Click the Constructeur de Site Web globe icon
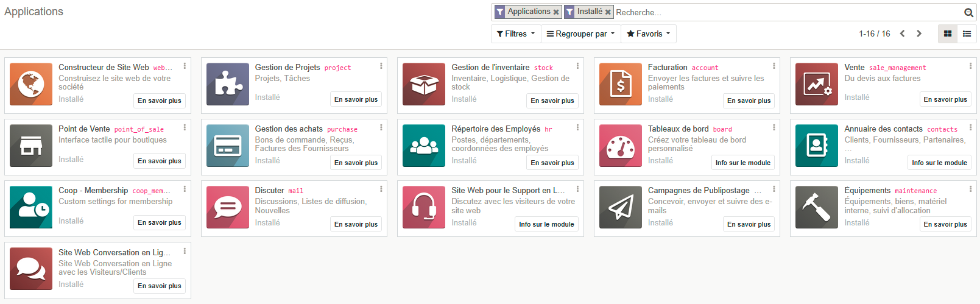This screenshot has width=980, height=304. (31, 84)
